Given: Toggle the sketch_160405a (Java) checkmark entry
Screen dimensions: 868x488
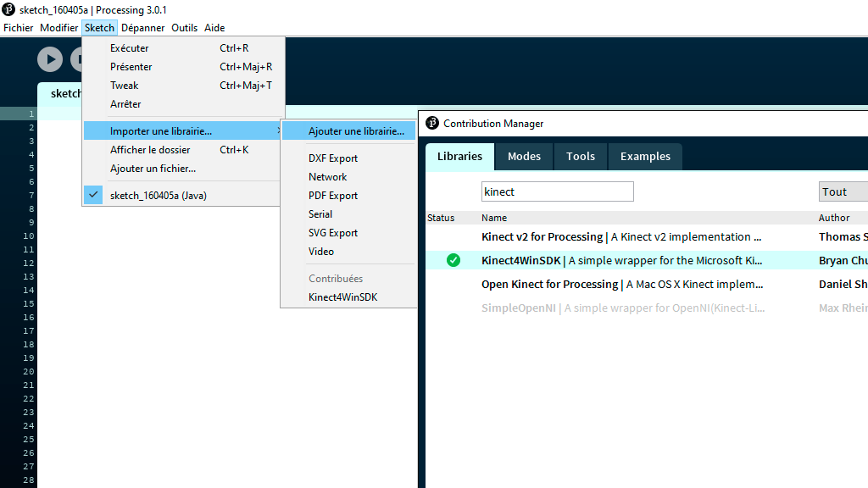Looking at the screenshot, I should [x=158, y=196].
